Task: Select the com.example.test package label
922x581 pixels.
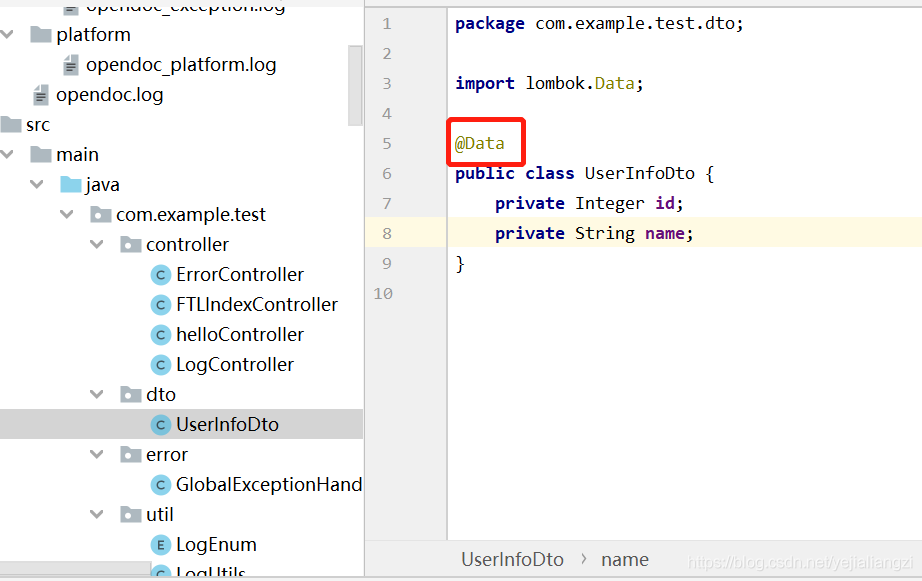Action: 191,215
